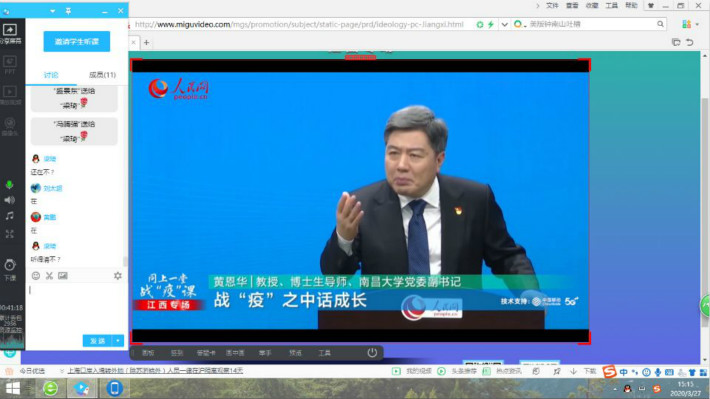Click the scissors screenshot icon in chat
Screen dimensions: 710x399
coord(49,276)
